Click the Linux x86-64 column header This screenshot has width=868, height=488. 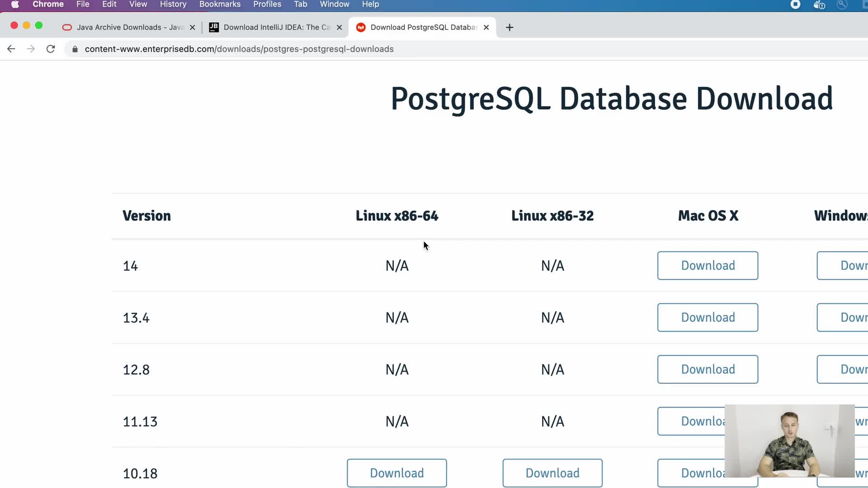click(x=397, y=216)
